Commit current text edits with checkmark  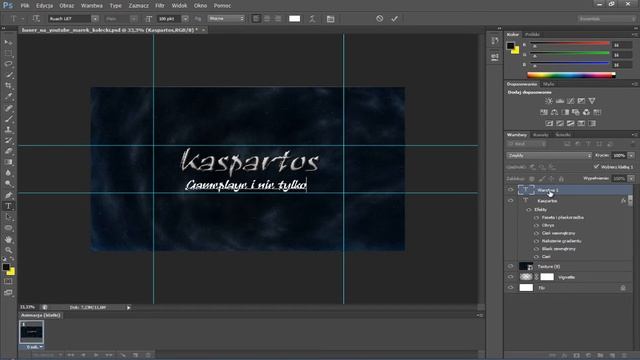[394, 19]
